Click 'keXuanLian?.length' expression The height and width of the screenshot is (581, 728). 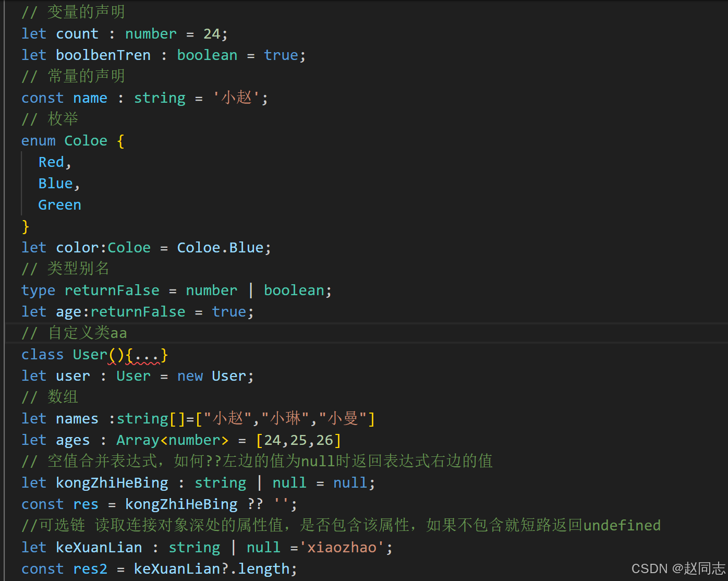(212, 569)
